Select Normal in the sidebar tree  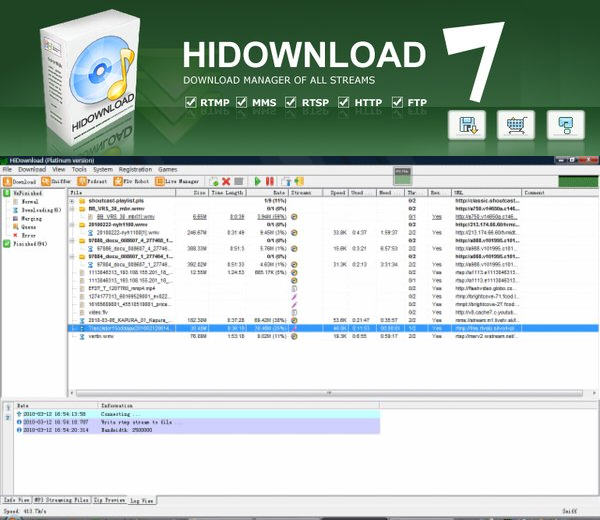coord(26,202)
